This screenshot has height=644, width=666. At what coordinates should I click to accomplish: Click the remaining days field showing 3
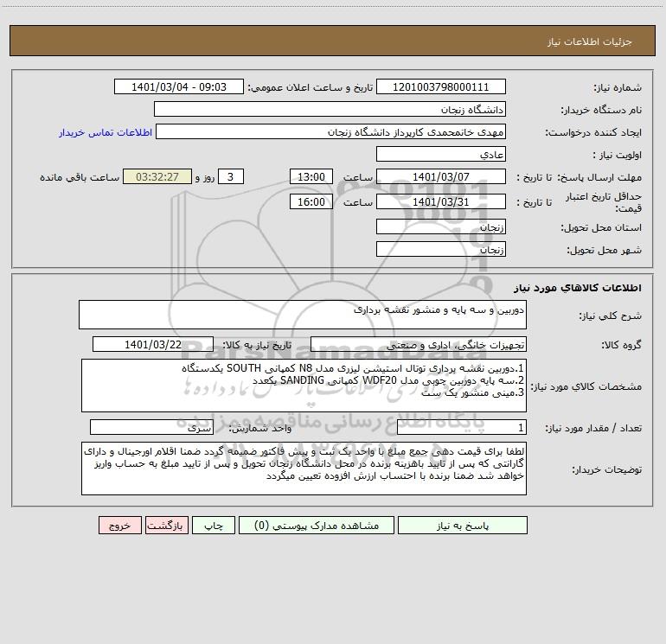point(231,176)
